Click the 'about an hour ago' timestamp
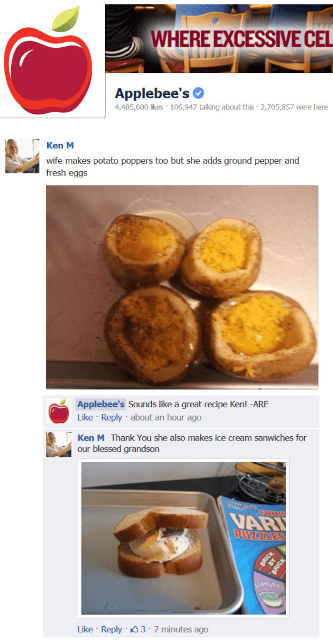Screen dimensions: 333x644 click(x=166, y=417)
